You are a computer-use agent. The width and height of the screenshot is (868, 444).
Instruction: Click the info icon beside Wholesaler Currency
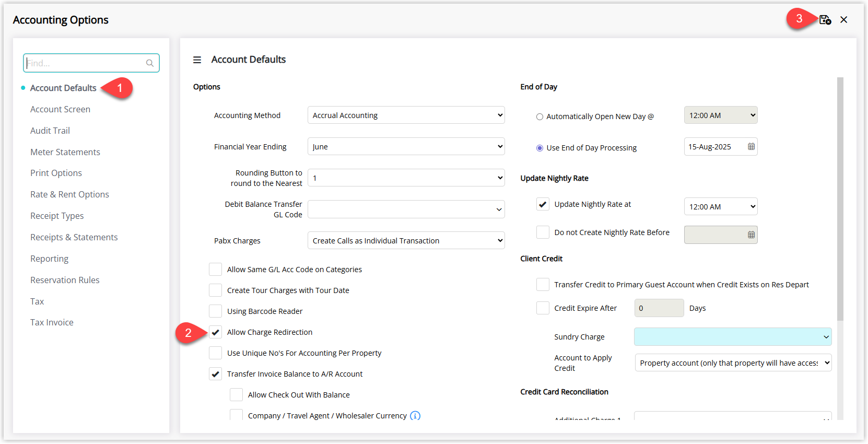(415, 416)
